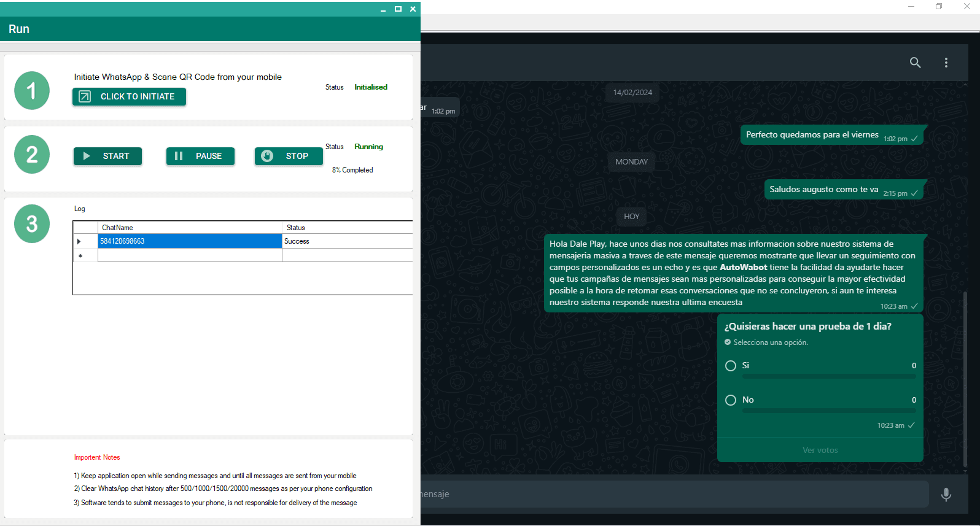Select the 'Si' poll option
This screenshot has width=980, height=526.
click(731, 366)
